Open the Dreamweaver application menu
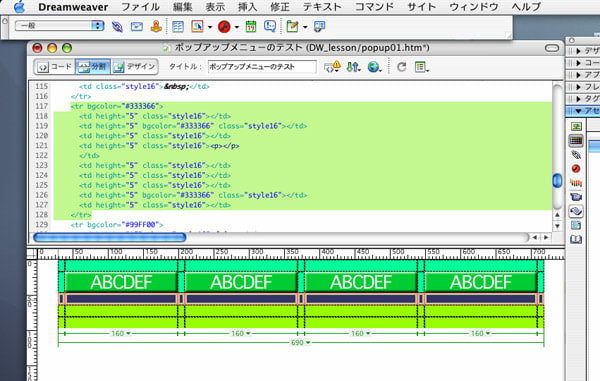The height and width of the screenshot is (381, 600). coord(73,7)
